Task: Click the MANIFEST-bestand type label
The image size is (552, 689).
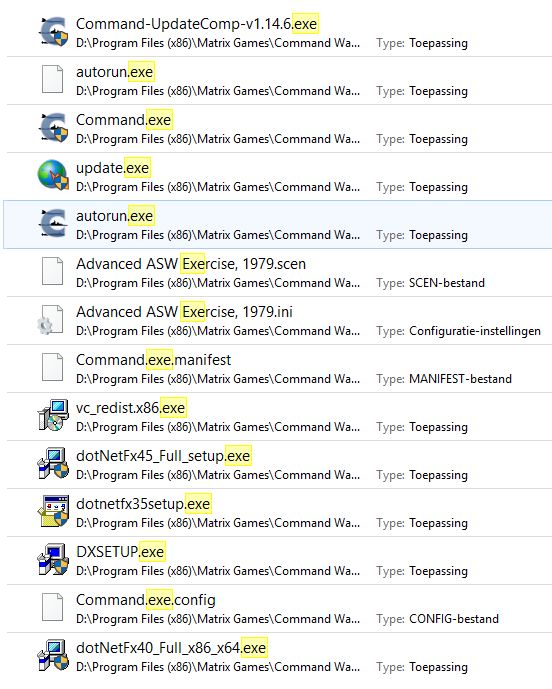Action: coord(460,379)
